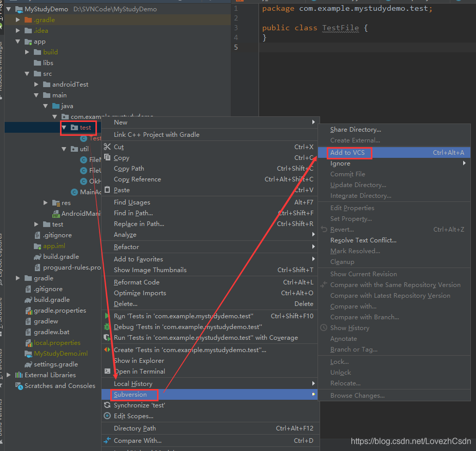Click the MainAc class icon
This screenshot has width=476, height=451.
coord(74,192)
